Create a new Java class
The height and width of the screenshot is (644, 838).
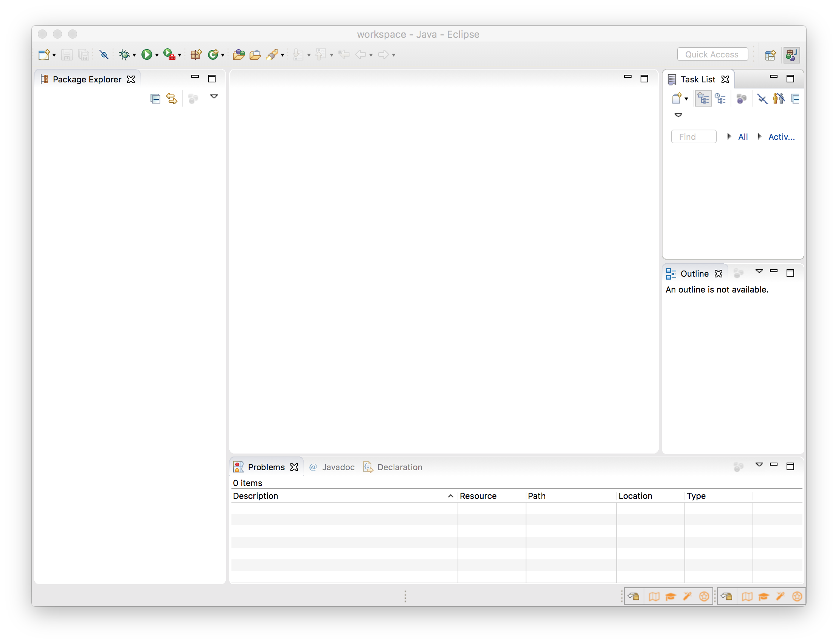pos(213,54)
